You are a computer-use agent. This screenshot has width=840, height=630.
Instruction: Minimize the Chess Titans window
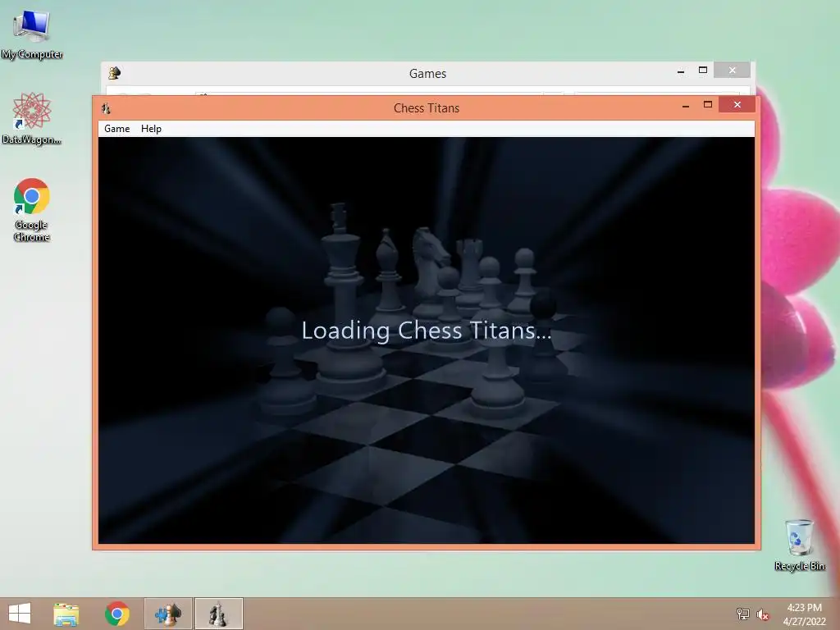(685, 106)
